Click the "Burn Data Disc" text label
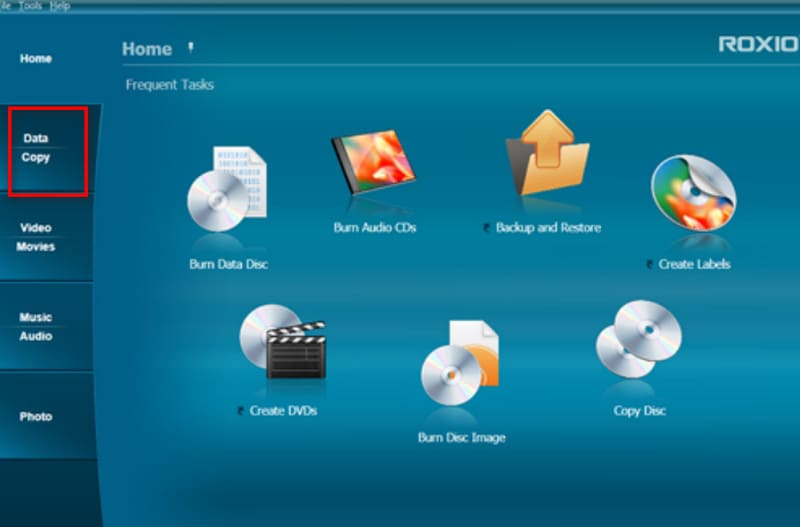 (229, 265)
